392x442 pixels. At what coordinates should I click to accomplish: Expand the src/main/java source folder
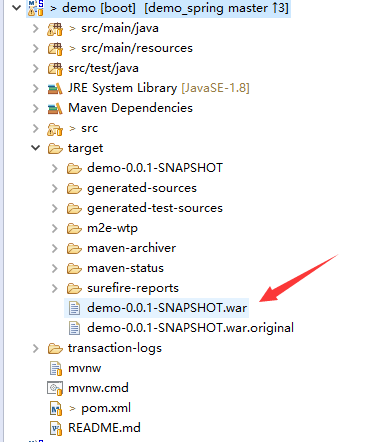tap(35, 28)
